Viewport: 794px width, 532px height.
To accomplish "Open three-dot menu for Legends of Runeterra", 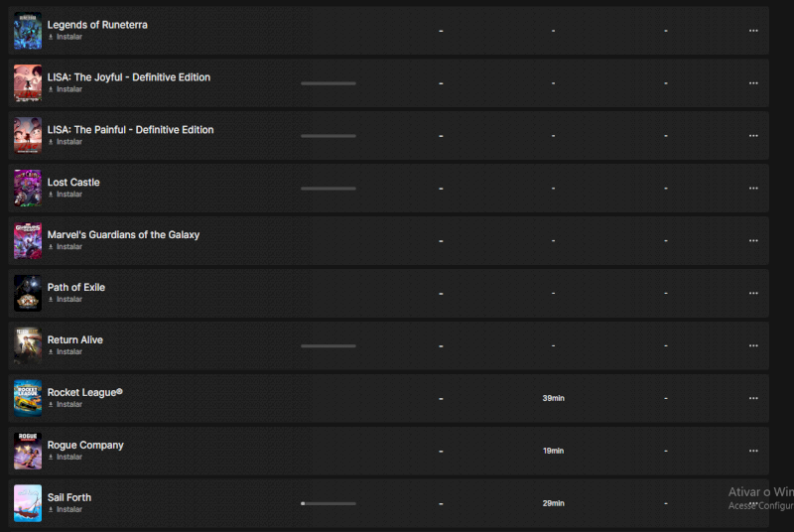I will pyautogui.click(x=753, y=31).
